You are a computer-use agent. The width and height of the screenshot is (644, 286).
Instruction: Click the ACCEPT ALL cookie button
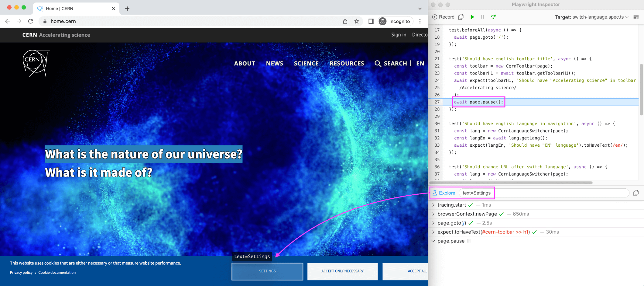click(405, 271)
